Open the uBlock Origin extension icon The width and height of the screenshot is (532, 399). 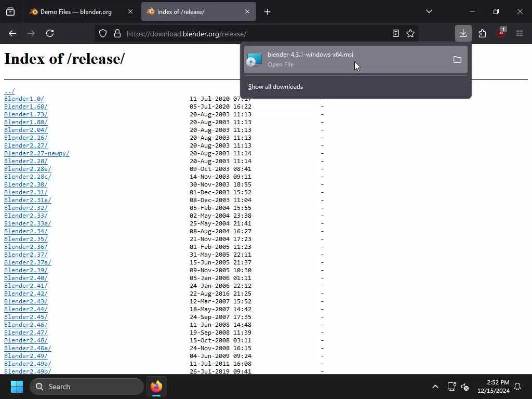pyautogui.click(x=501, y=33)
